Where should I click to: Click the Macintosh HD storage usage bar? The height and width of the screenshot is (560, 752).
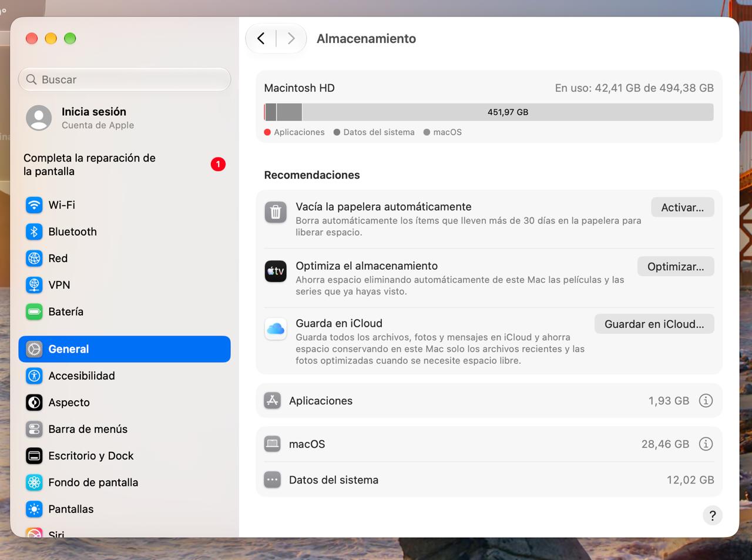click(489, 112)
